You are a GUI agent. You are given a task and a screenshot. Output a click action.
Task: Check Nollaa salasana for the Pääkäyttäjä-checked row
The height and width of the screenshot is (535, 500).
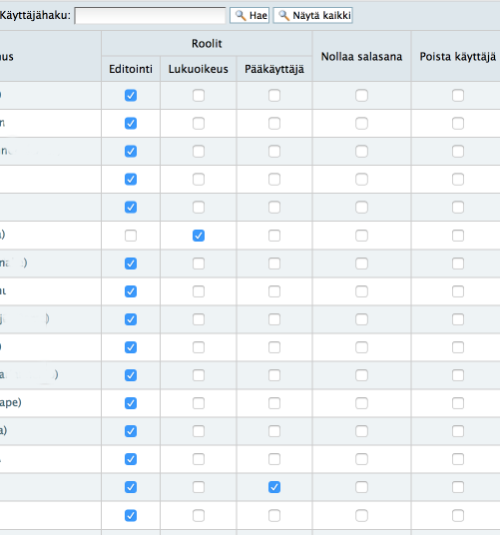[362, 487]
